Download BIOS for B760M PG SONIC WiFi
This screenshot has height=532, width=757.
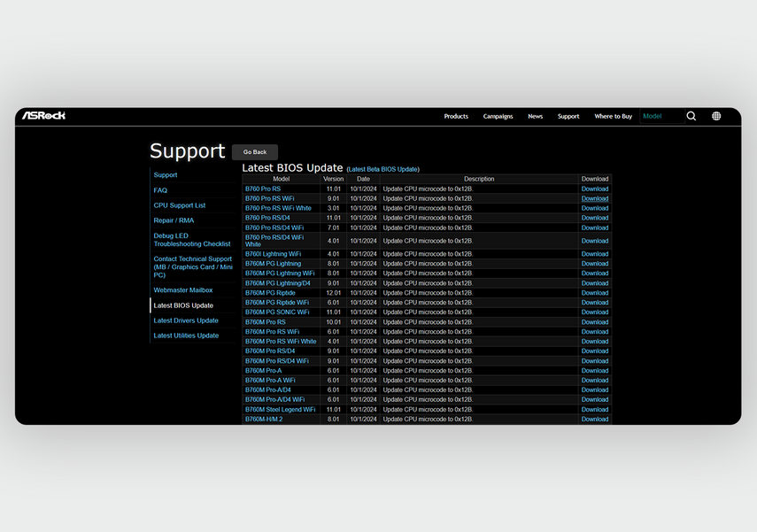click(x=595, y=312)
